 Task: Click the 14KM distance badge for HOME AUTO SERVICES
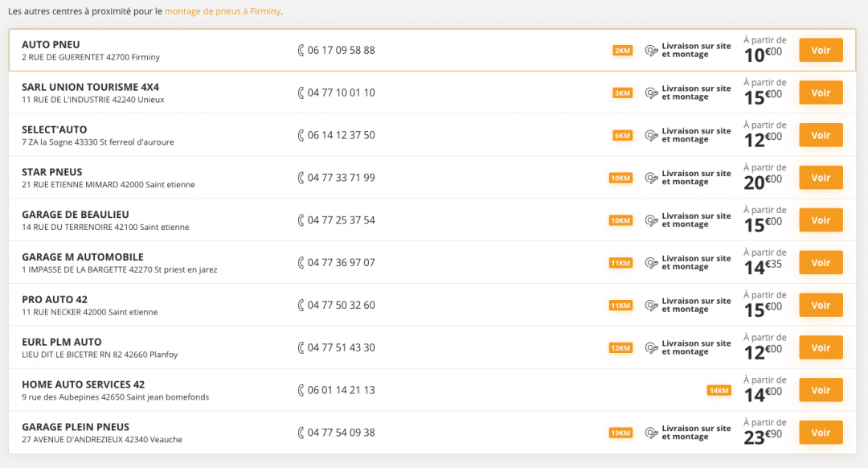click(x=719, y=391)
